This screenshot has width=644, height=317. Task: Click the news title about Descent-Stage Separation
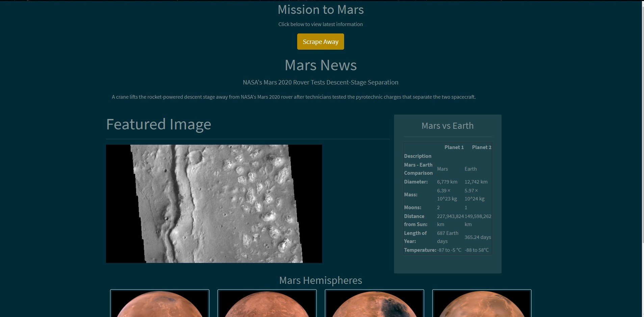320,82
